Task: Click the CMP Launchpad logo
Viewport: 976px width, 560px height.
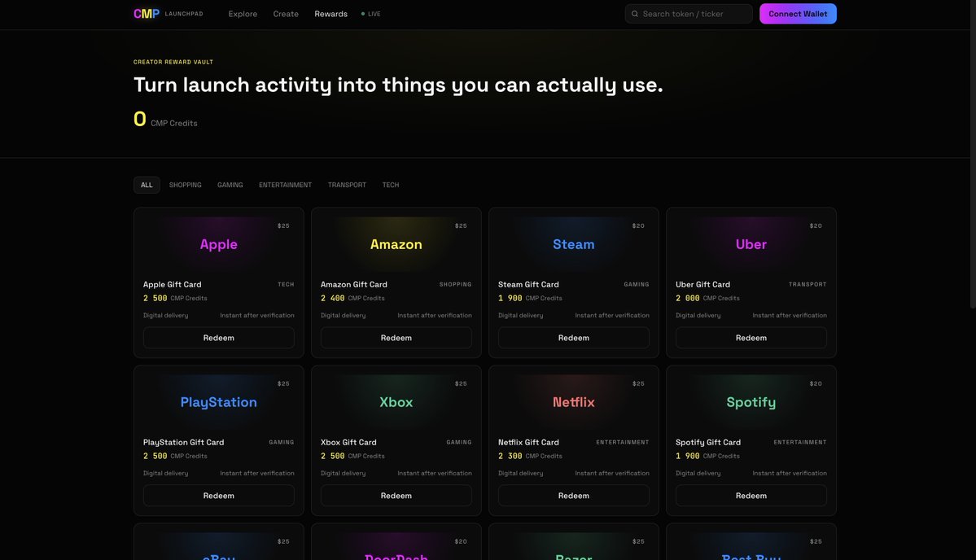Action: pos(168,14)
